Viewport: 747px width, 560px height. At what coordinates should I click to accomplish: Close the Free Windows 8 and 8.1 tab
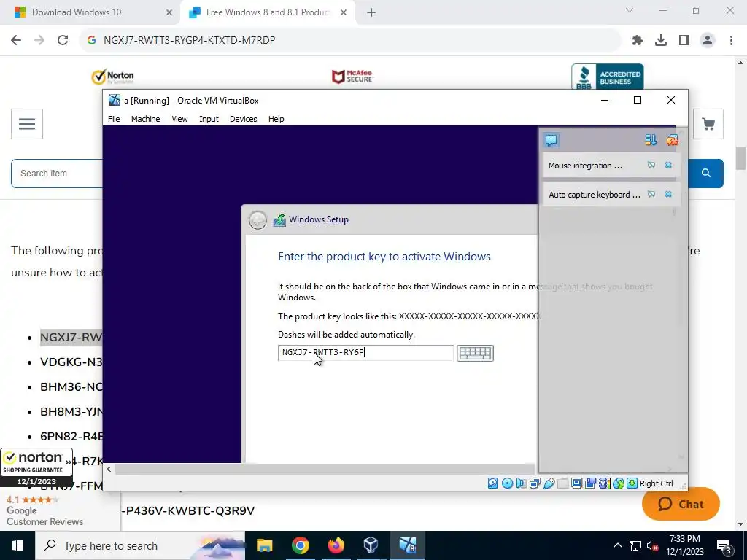click(344, 12)
